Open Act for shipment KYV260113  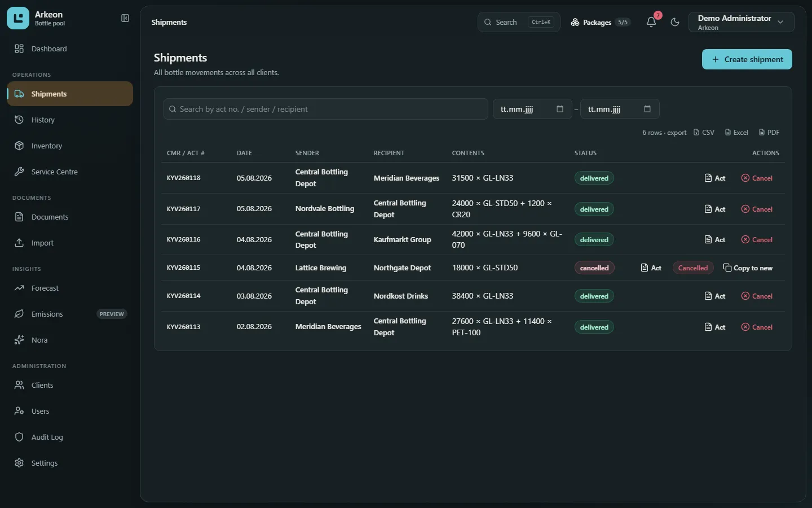click(714, 327)
